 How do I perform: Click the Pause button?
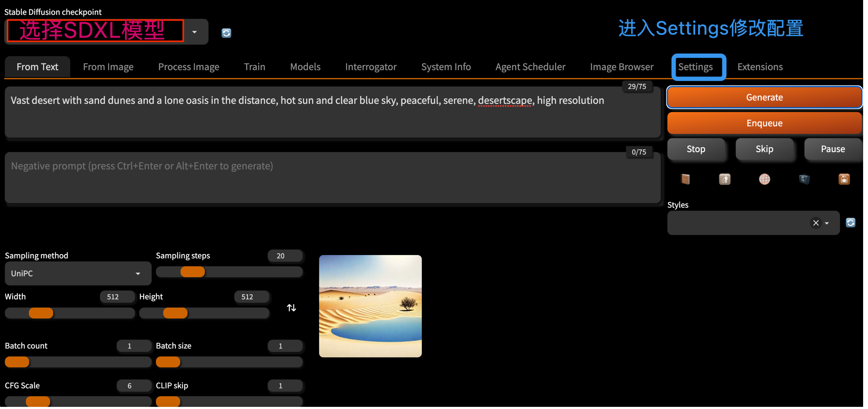[x=833, y=149]
